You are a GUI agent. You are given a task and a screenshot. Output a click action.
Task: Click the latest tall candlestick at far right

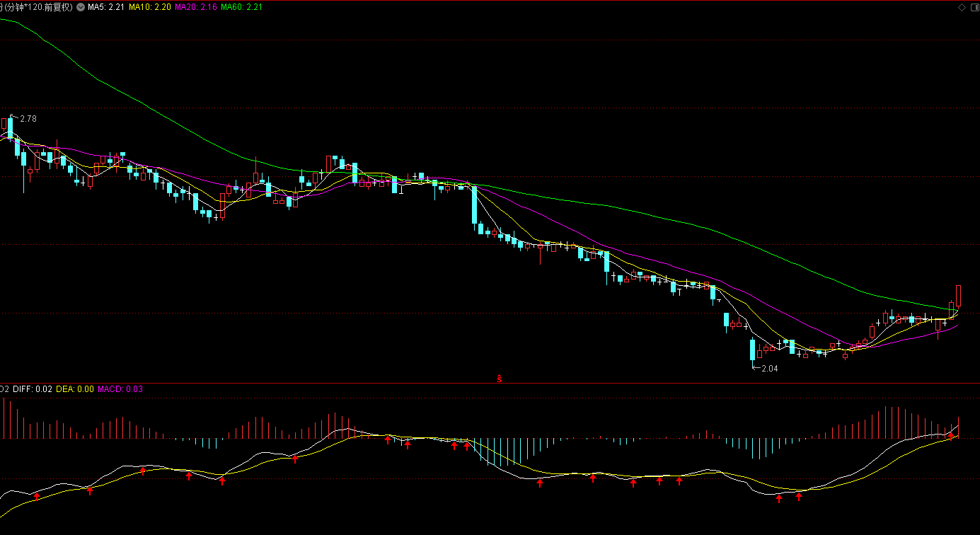click(x=959, y=297)
